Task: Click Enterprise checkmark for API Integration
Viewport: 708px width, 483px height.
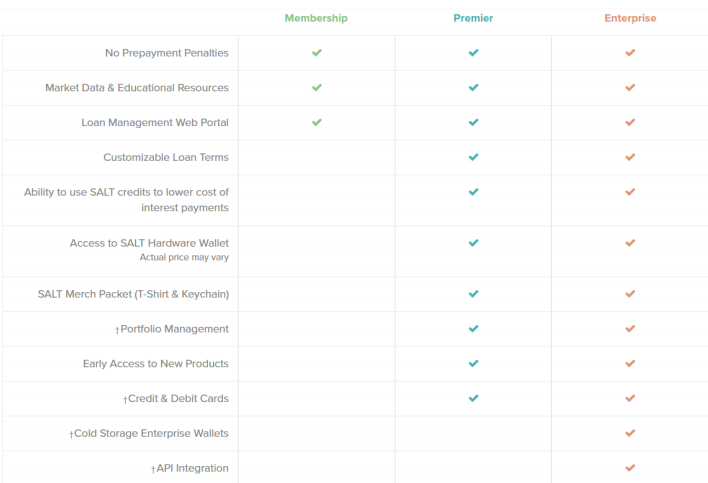Action: coord(630,467)
